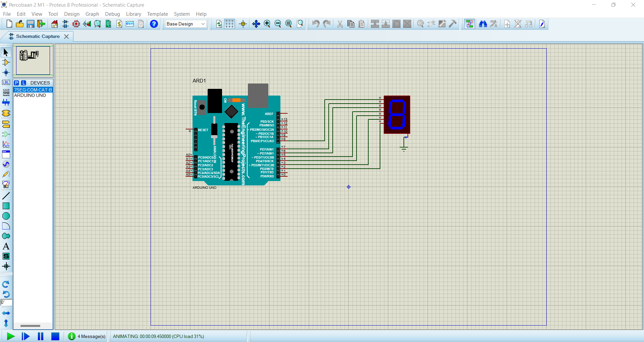
Task: Undo the last change
Action: pyautogui.click(x=316, y=24)
